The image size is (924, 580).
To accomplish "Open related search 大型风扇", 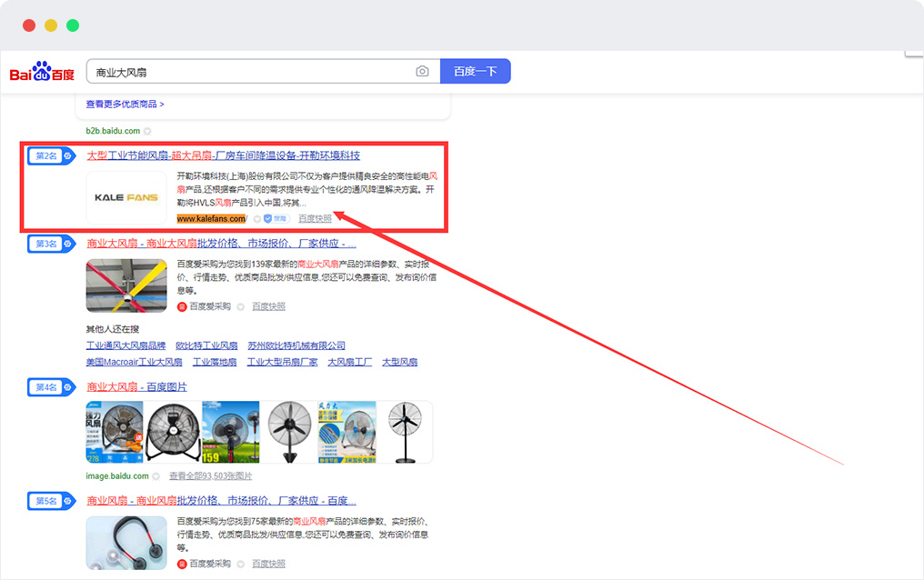I will pyautogui.click(x=399, y=362).
